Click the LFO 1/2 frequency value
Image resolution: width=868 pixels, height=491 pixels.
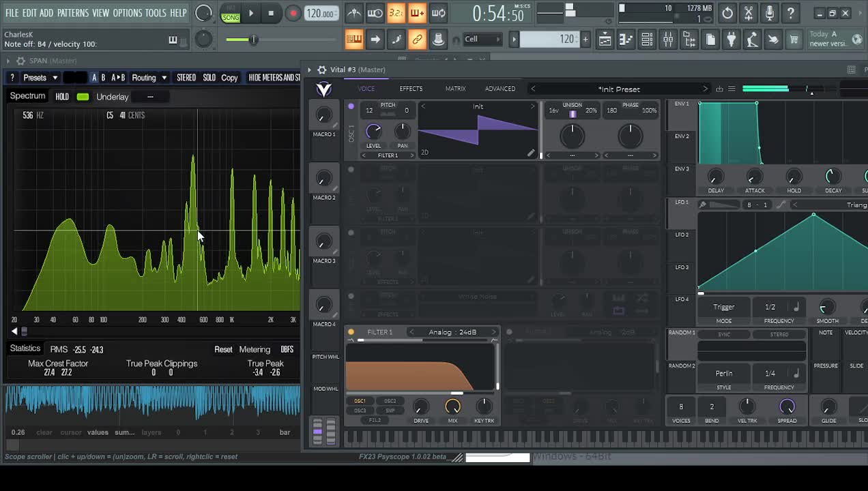point(770,307)
